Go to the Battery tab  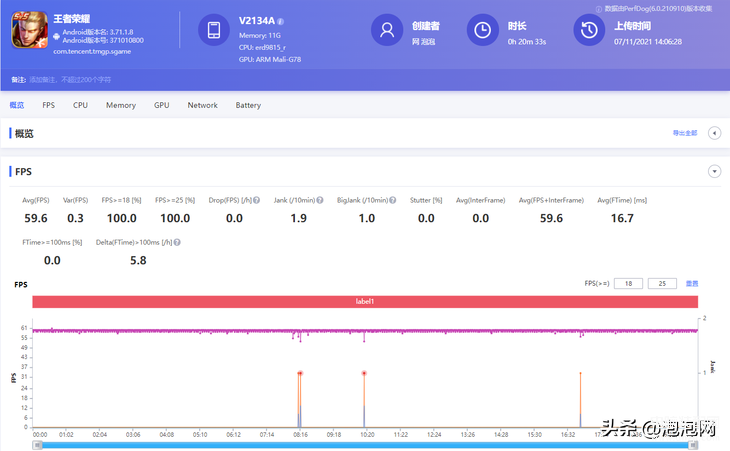248,105
